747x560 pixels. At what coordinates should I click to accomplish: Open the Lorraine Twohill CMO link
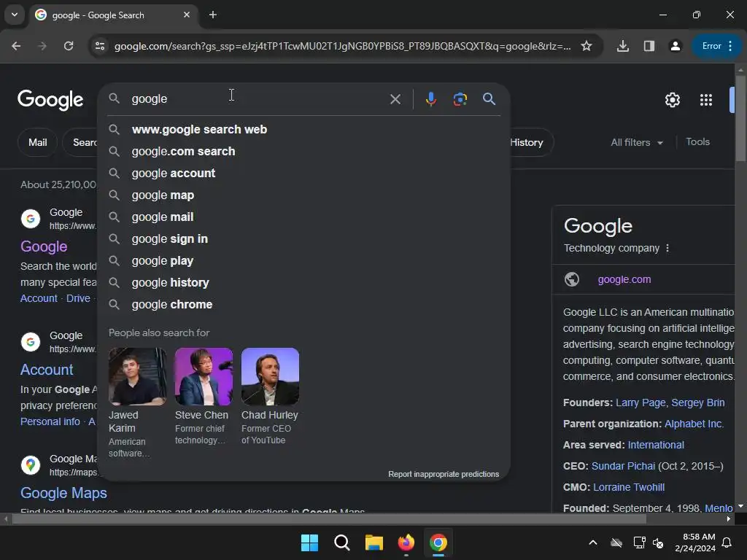tap(628, 487)
